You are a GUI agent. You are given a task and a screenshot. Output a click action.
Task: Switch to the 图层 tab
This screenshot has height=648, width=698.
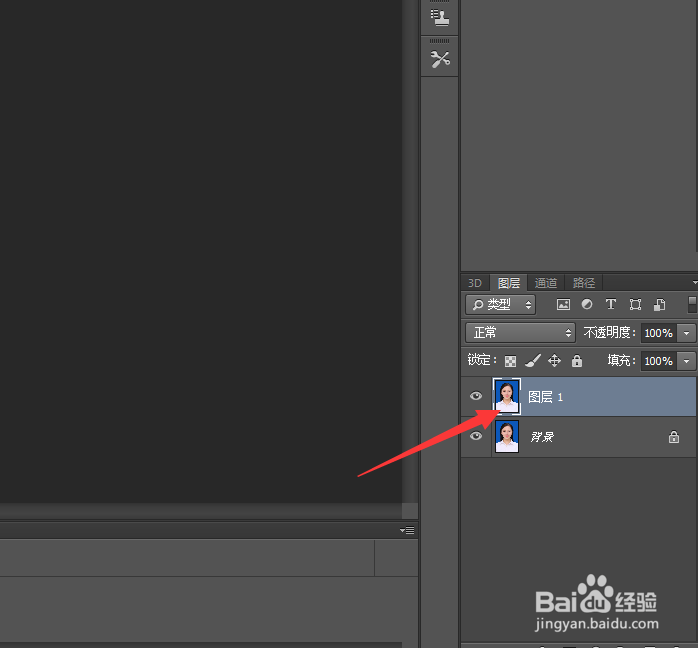pos(509,283)
